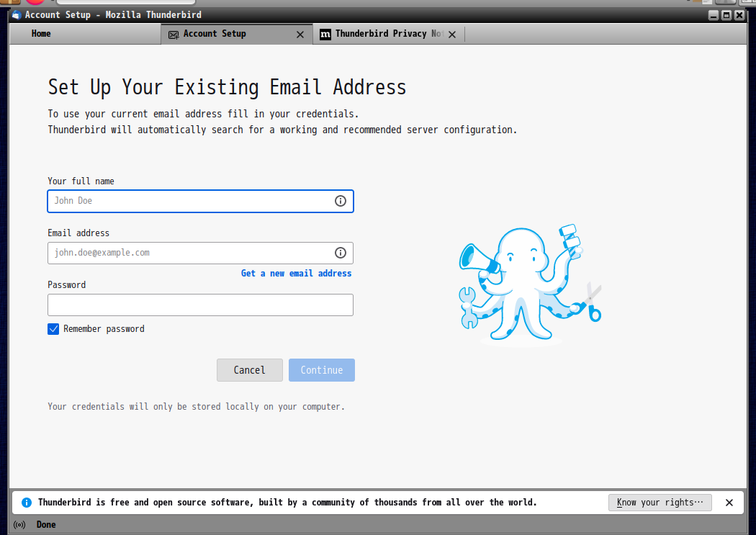Image resolution: width=756 pixels, height=535 pixels.
Task: Focus the Email address field
Action: (201, 253)
